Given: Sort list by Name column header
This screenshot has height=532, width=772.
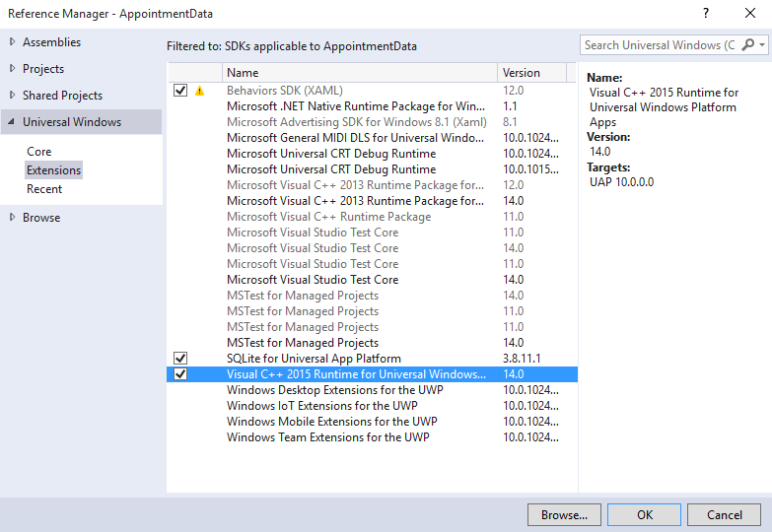Looking at the screenshot, I should click(360, 73).
